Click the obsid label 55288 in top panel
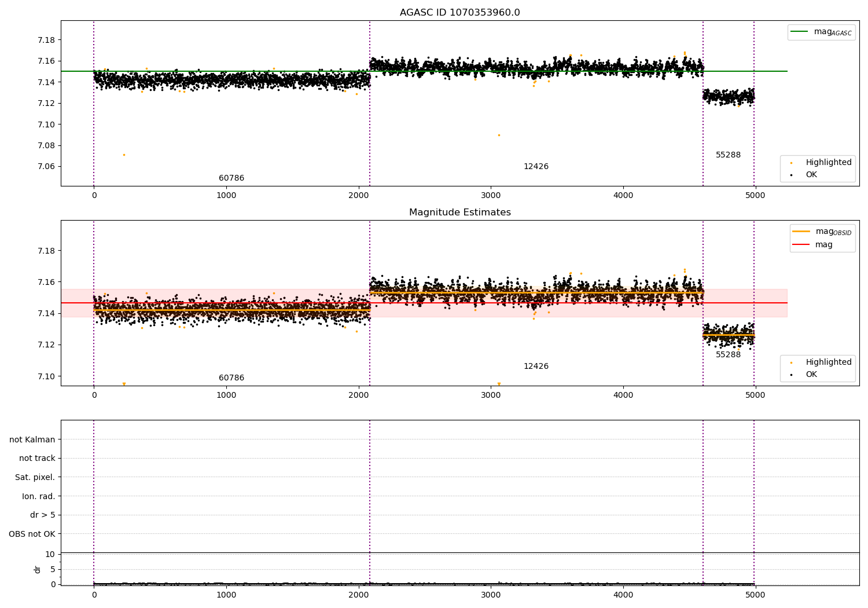 (x=728, y=155)
